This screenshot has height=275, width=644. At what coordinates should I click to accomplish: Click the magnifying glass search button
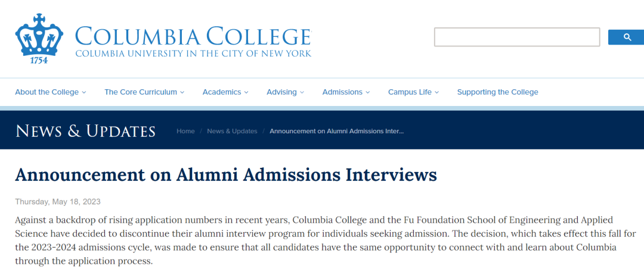626,37
